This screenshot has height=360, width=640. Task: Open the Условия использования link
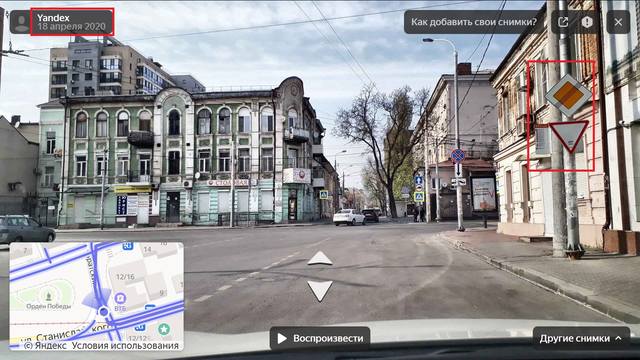(125, 346)
